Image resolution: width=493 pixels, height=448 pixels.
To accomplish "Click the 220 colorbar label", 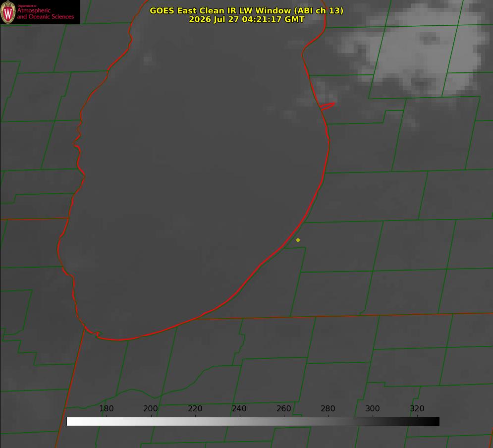I will 195,408.
